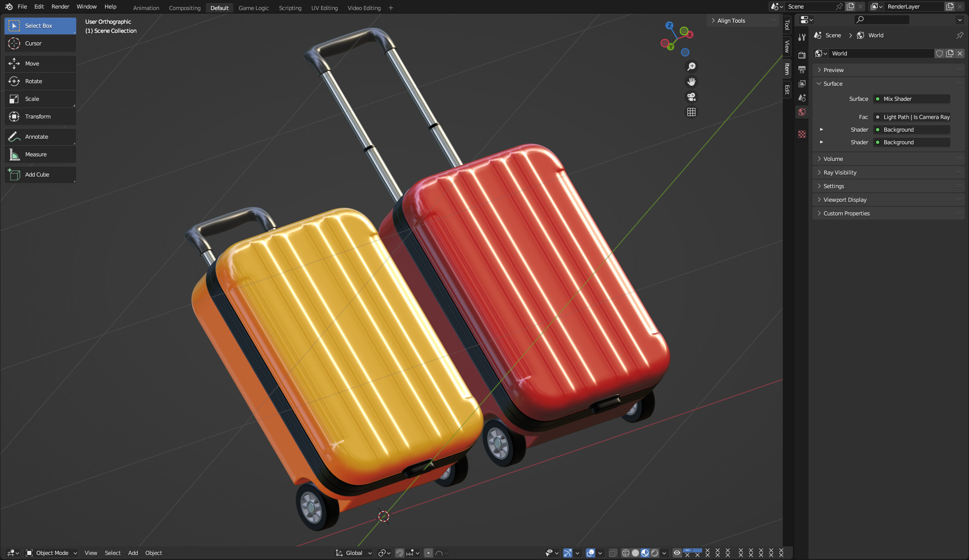Screen dimensions: 969x560
Task: Expand the Align Tools panel
Action: click(x=743, y=21)
